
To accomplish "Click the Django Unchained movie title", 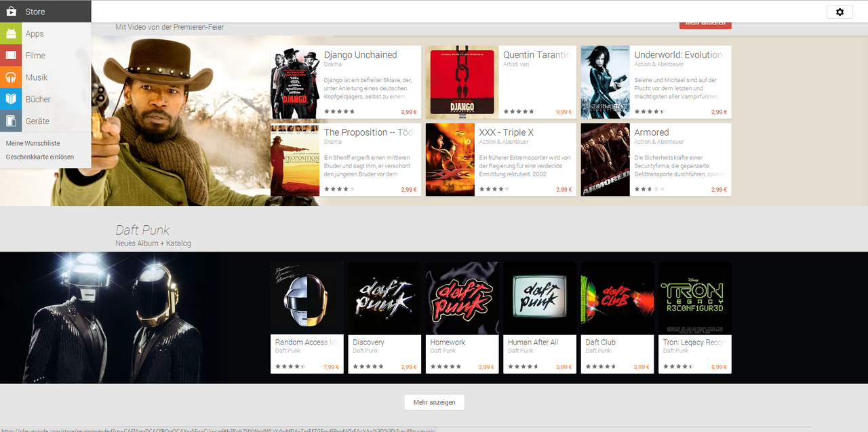I will coord(360,55).
